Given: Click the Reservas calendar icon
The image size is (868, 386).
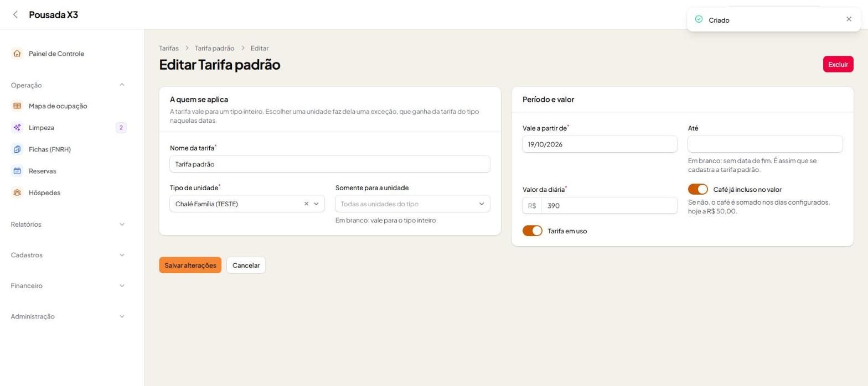Looking at the screenshot, I should pyautogui.click(x=17, y=171).
